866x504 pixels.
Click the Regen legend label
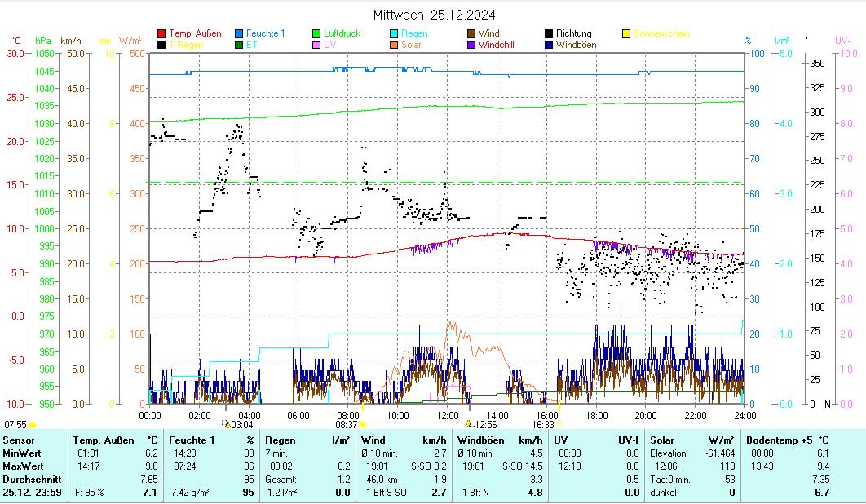coord(414,33)
